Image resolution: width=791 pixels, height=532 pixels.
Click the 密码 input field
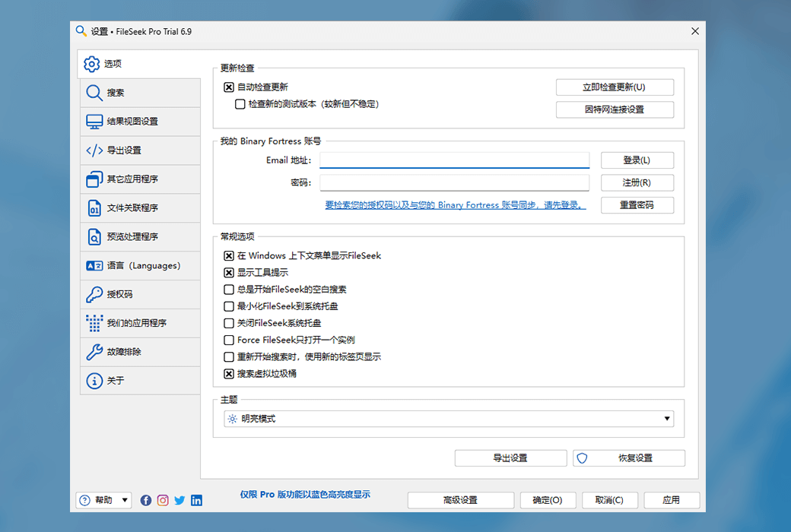pos(455,182)
